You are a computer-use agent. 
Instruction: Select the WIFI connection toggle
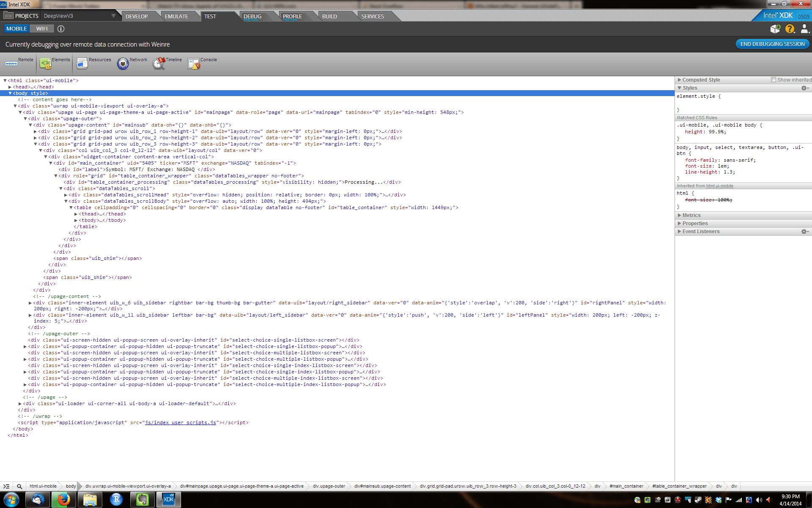point(42,29)
